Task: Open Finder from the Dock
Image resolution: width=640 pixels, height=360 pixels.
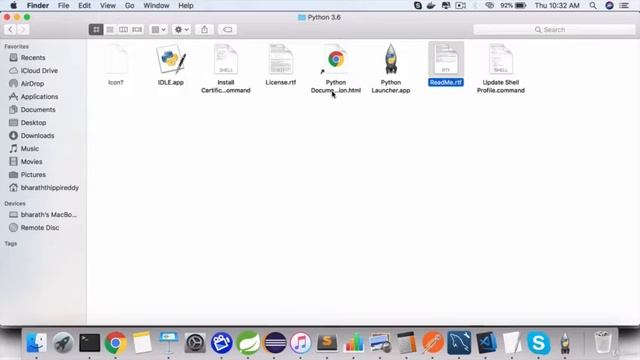Action: pos(36,342)
